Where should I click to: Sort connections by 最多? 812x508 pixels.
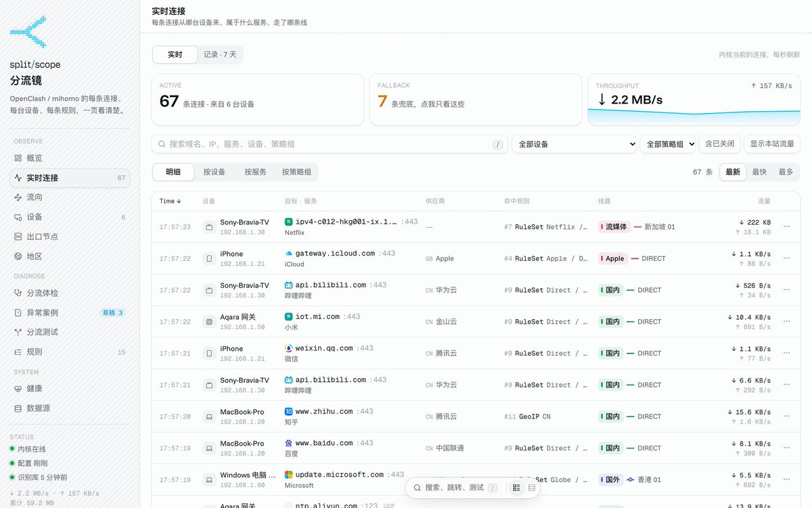point(786,172)
